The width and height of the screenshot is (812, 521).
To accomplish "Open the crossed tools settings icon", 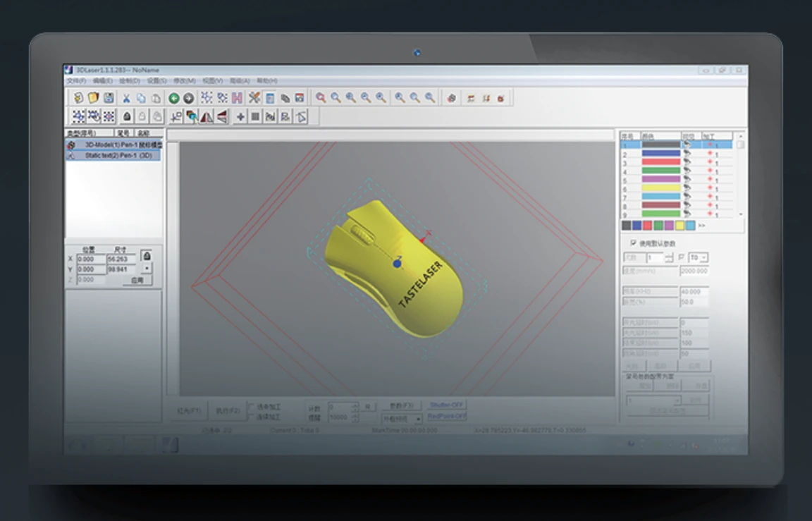I will tap(254, 97).
